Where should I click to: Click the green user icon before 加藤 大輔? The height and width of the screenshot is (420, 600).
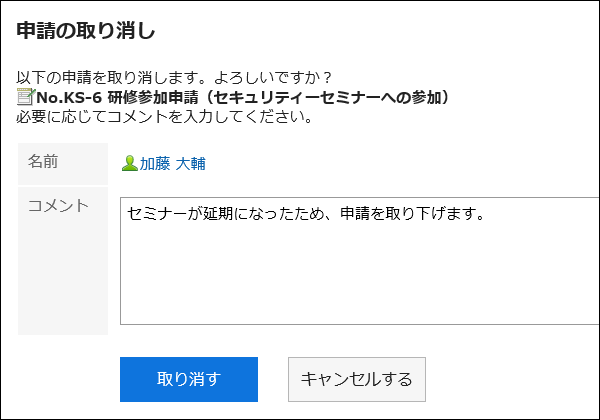[x=129, y=163]
